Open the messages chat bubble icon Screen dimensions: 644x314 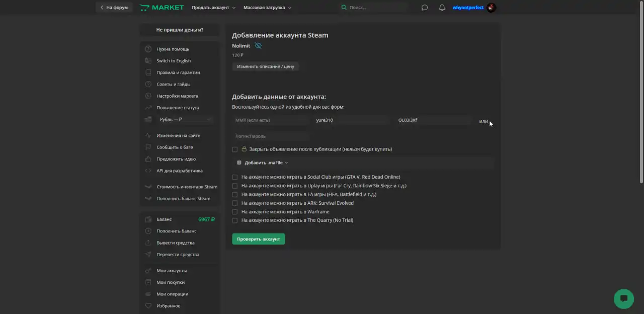(425, 8)
